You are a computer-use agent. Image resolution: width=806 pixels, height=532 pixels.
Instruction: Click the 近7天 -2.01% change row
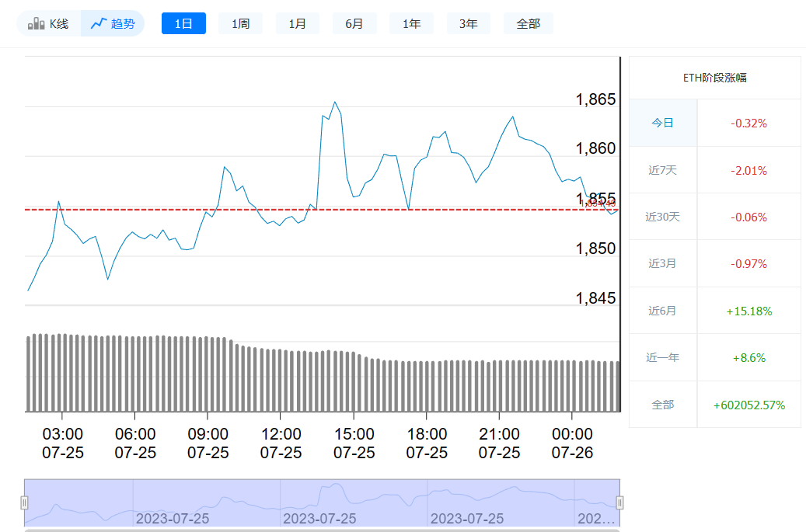click(714, 169)
